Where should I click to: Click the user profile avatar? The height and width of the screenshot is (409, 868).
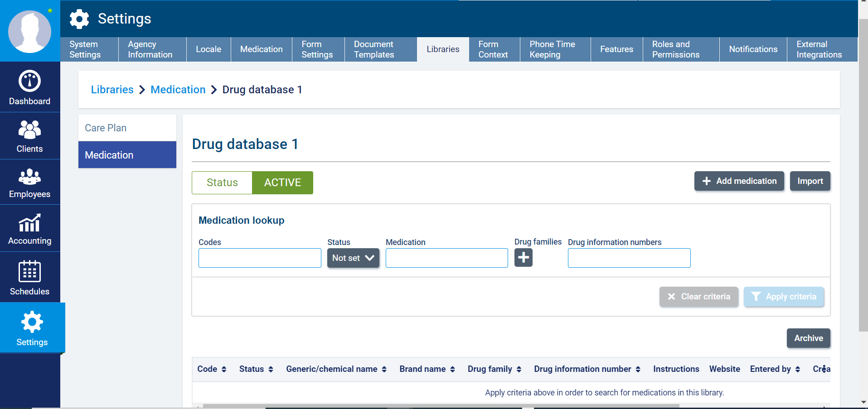(x=30, y=32)
